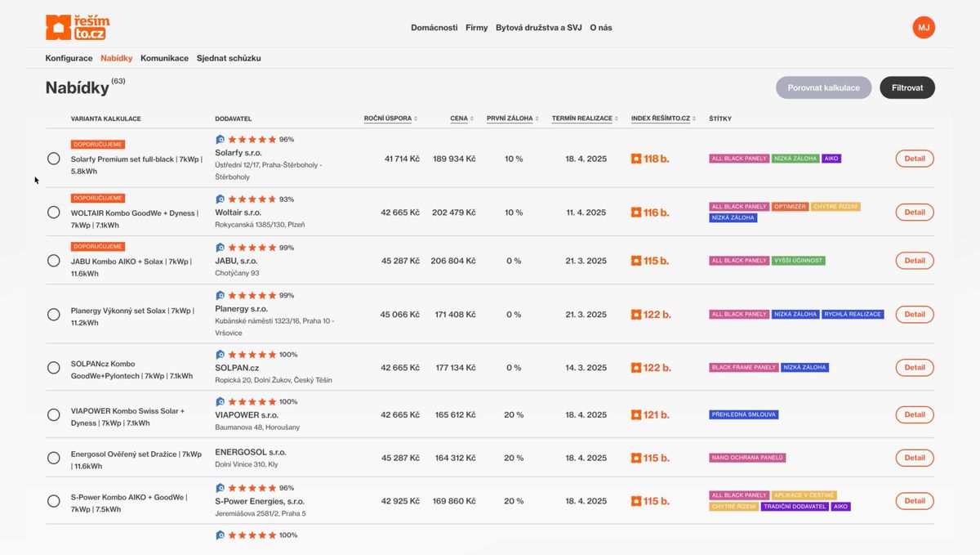Click the verified badge icon for Planergy s.r.o.
The image size is (980, 555).
pos(220,295)
